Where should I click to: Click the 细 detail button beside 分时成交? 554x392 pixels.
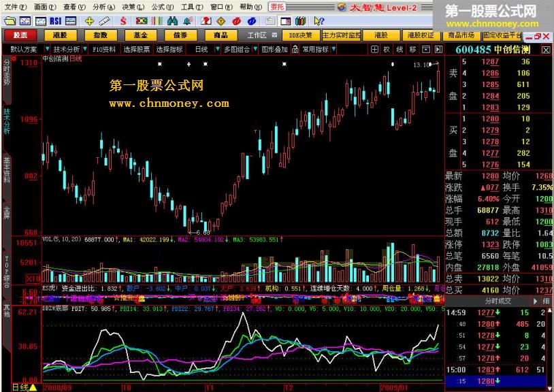coord(546,301)
